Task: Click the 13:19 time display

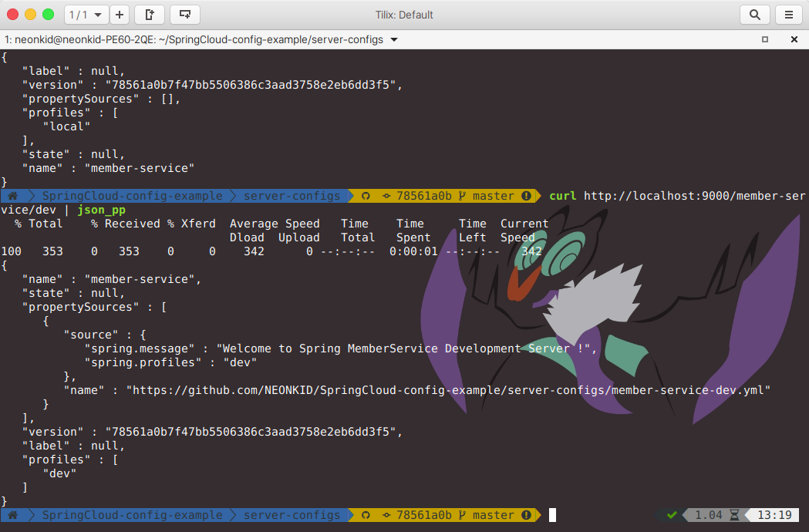Action: 774,515
